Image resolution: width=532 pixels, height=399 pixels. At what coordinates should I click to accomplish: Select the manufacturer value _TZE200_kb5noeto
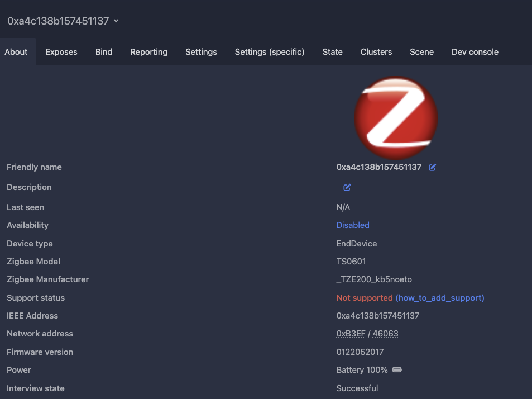tap(374, 279)
